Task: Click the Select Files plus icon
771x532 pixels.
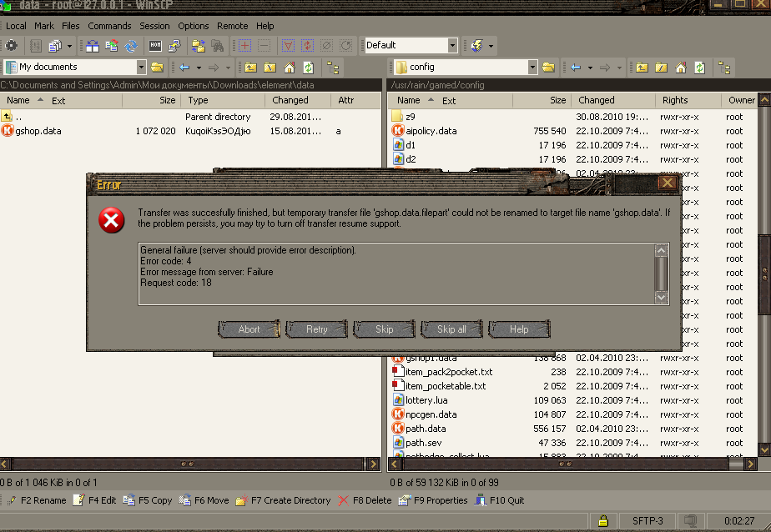Action: coord(244,46)
